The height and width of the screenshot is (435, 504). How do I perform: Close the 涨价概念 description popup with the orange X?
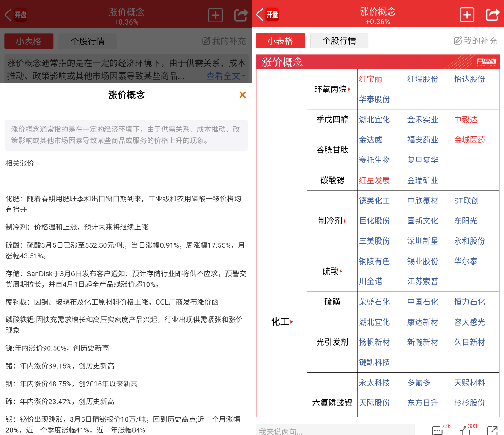(242, 95)
